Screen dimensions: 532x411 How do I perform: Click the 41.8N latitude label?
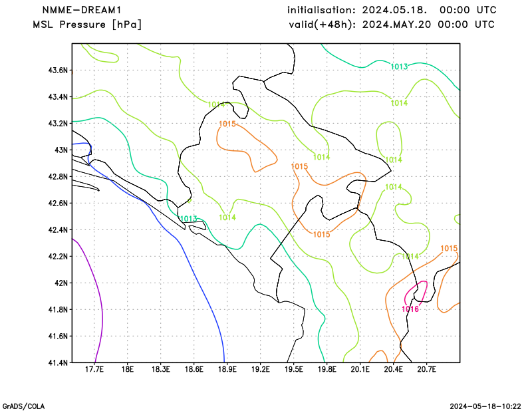click(58, 309)
